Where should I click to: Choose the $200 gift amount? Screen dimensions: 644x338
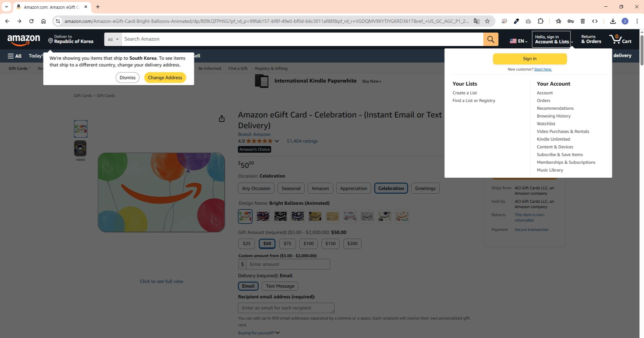pos(352,244)
